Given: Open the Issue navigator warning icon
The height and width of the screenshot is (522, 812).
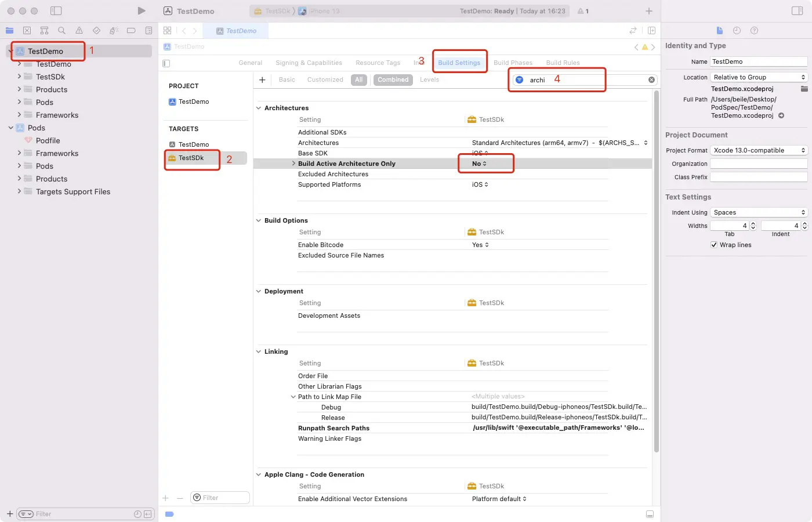Looking at the screenshot, I should coord(79,31).
